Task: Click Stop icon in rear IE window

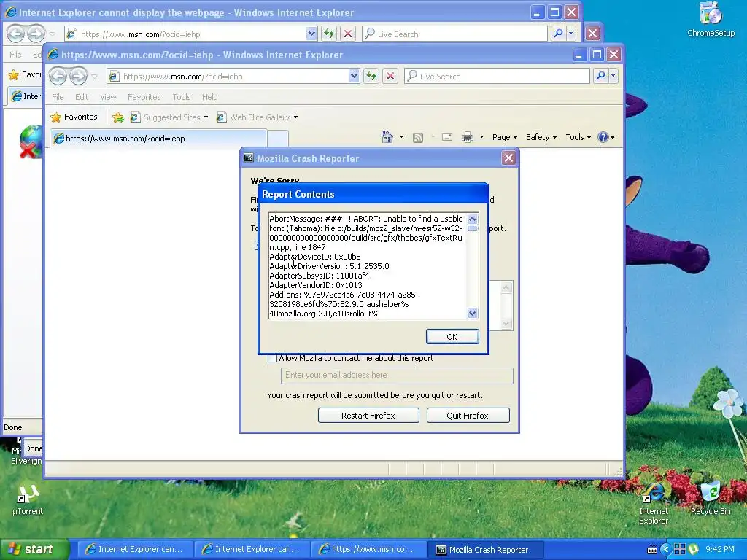Action: (348, 34)
